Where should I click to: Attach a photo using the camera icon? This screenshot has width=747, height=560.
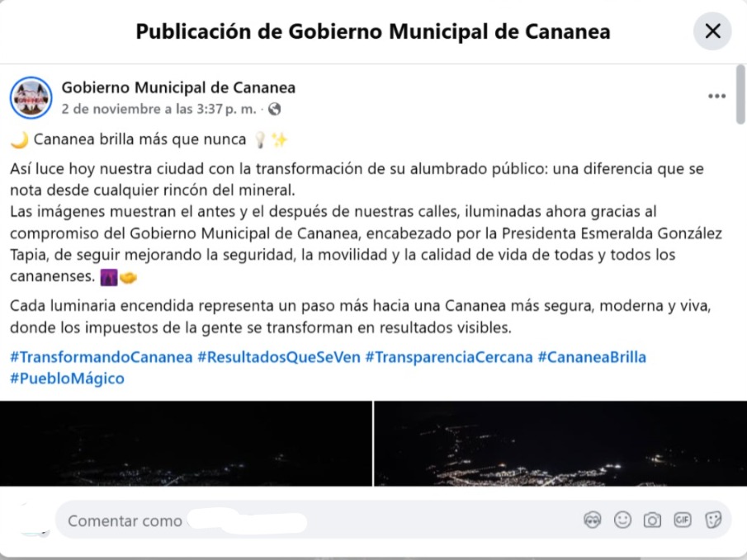[652, 520]
